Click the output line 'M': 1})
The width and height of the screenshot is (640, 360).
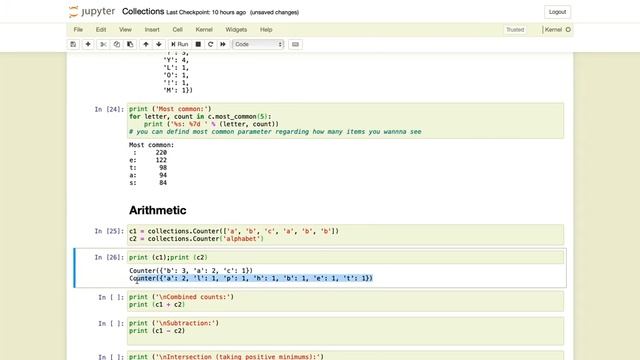coord(178,90)
